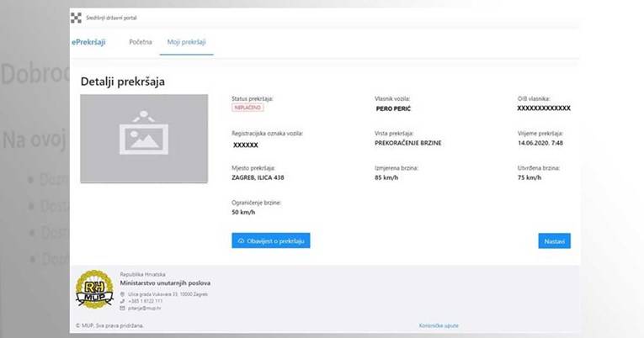Click the Ministarstvo unutarnjih poslova title
Image resolution: width=644 pixels, height=338 pixels.
click(x=165, y=283)
